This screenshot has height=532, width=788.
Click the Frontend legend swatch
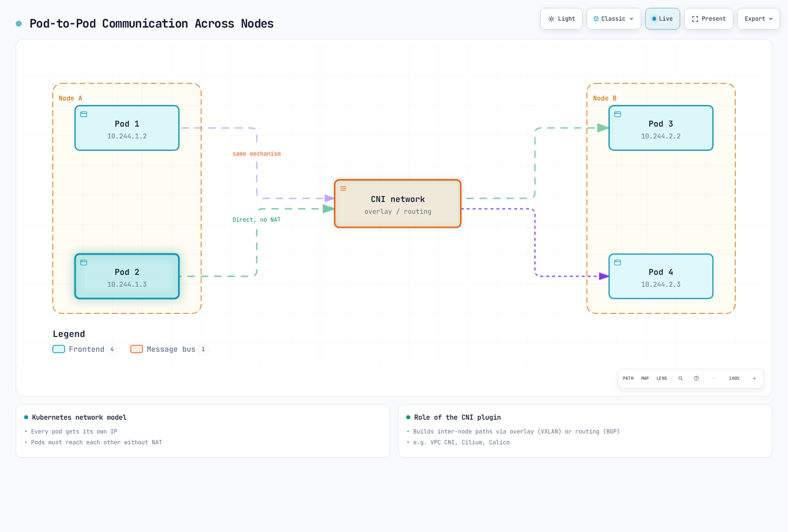59,349
